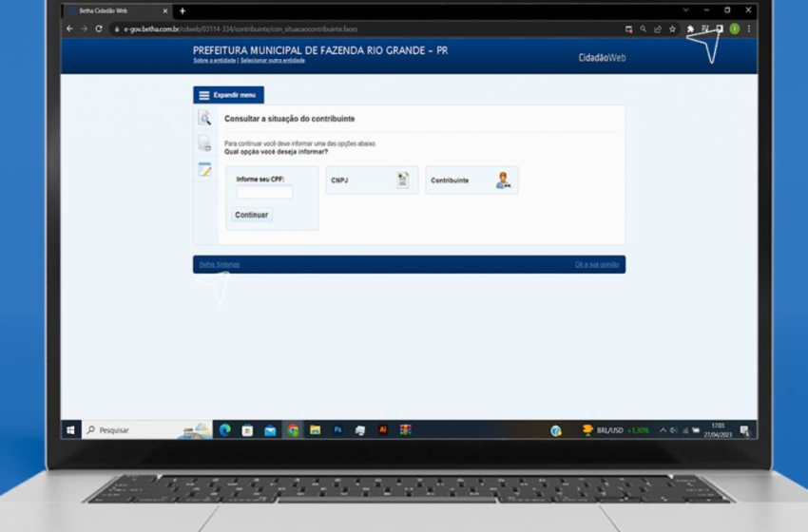Open the Sobre a entidade link
Screen dimensions: 808x532
pos(214,60)
